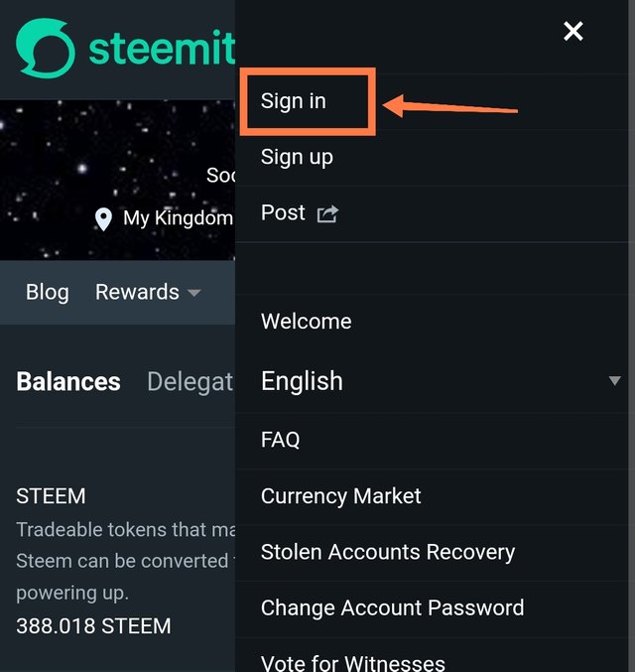Screen dimensions: 635x672
Task: Click the steemit wordmark text
Action: pyautogui.click(x=162, y=48)
